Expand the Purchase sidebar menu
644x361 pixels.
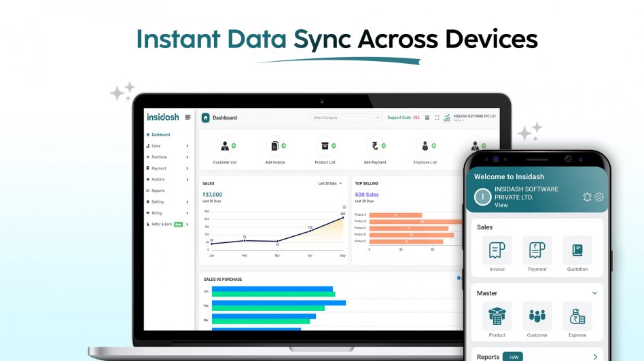click(168, 157)
